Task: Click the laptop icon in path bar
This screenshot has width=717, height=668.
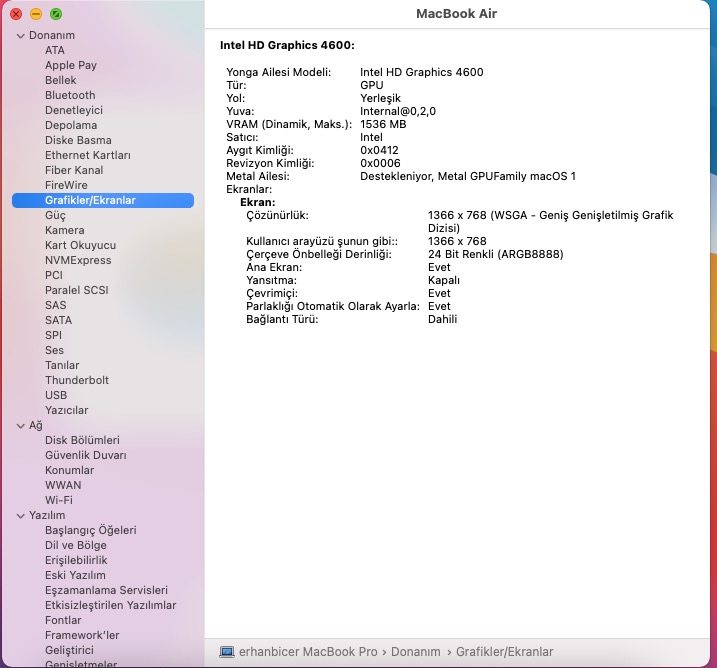Action: [x=227, y=652]
